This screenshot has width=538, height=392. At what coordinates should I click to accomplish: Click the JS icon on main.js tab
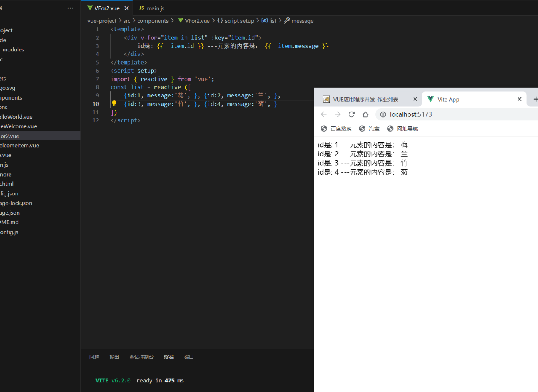click(x=142, y=8)
